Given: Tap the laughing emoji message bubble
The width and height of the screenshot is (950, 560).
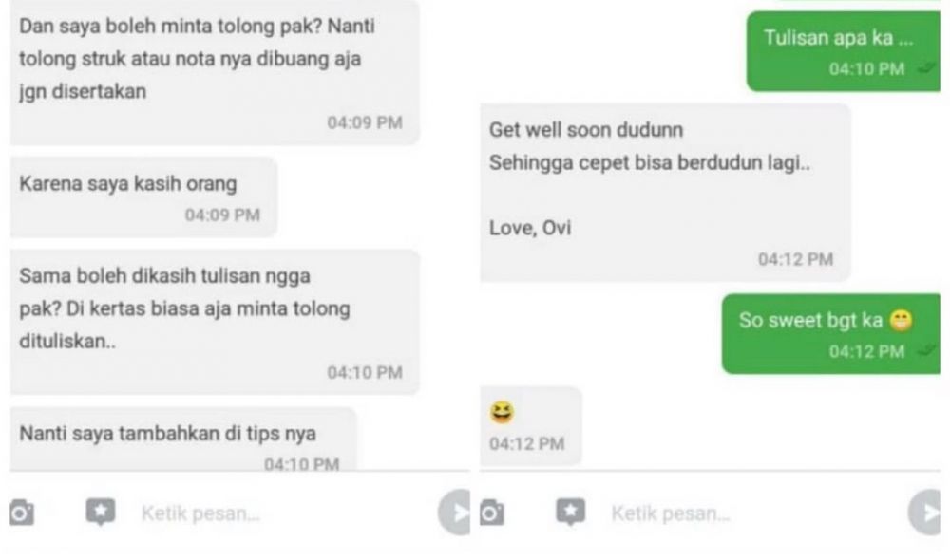Looking at the screenshot, I should 531,426.
